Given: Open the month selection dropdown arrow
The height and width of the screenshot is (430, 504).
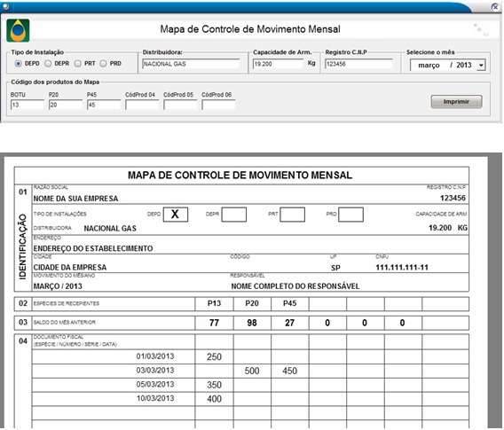Looking at the screenshot, I should (481, 66).
